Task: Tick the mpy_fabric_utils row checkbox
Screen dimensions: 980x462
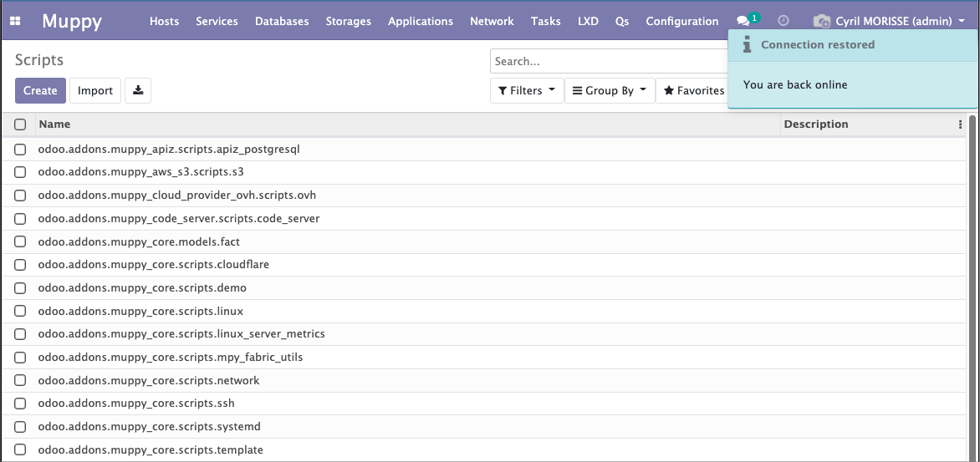Action: (x=20, y=357)
